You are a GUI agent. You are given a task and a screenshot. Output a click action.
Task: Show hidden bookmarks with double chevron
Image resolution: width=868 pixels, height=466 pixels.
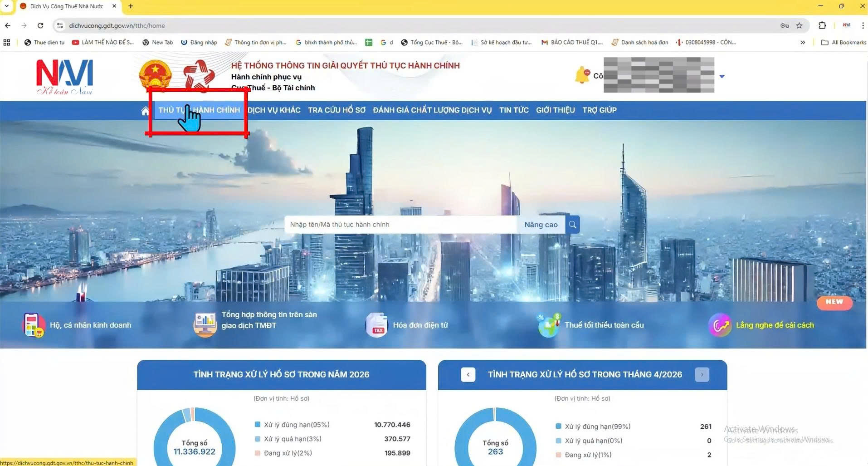pos(803,42)
